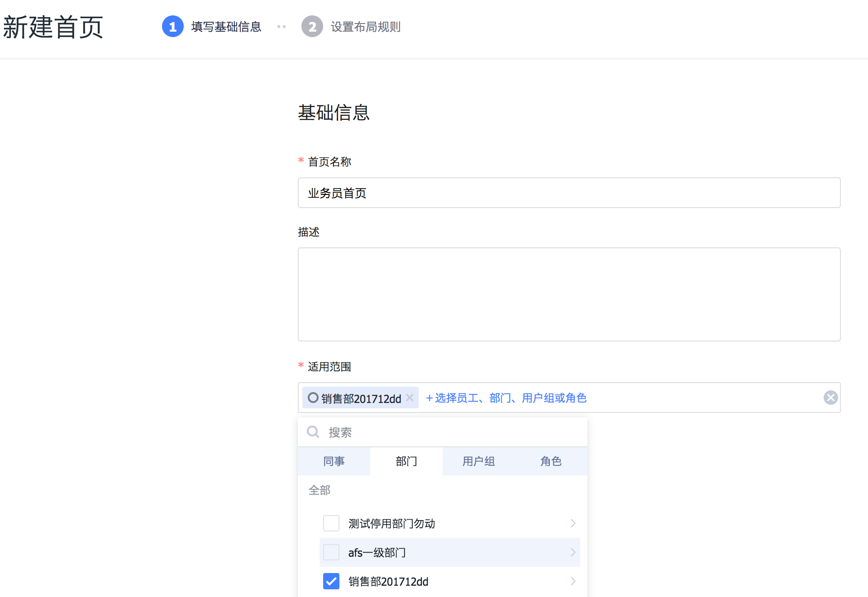Click the search magnifier icon
Image resolution: width=868 pixels, height=597 pixels.
[313, 432]
